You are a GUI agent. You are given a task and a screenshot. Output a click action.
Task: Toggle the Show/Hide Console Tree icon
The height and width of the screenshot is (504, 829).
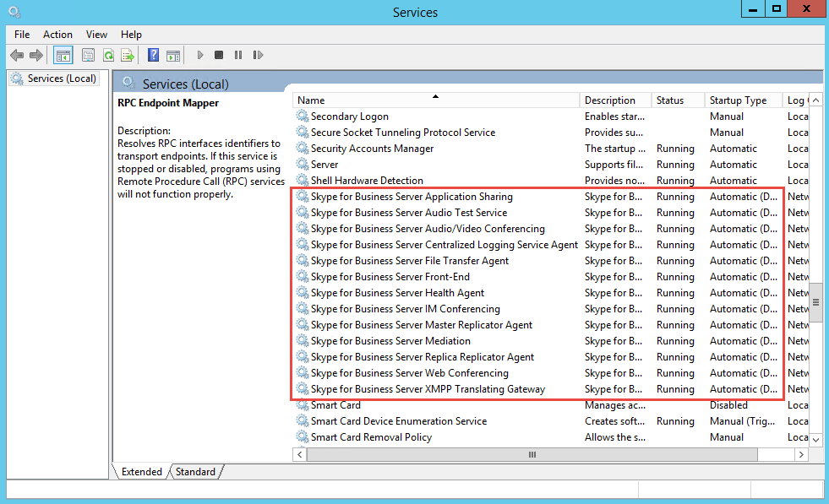63,55
